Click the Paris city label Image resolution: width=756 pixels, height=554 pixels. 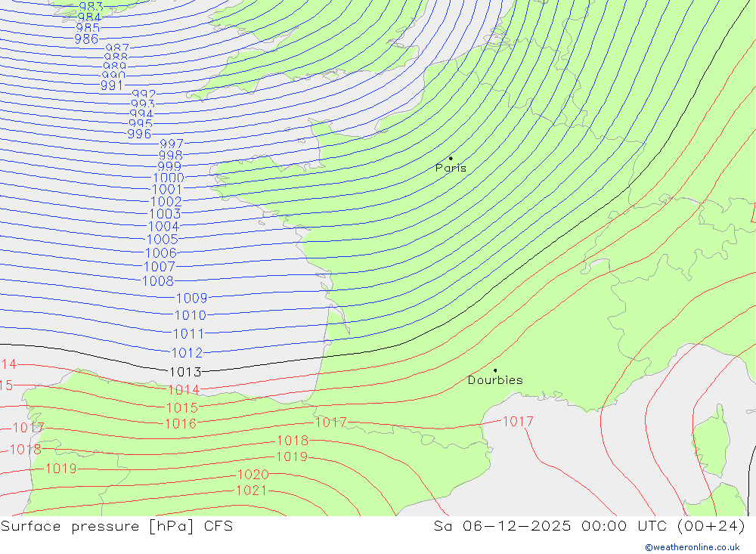451,168
